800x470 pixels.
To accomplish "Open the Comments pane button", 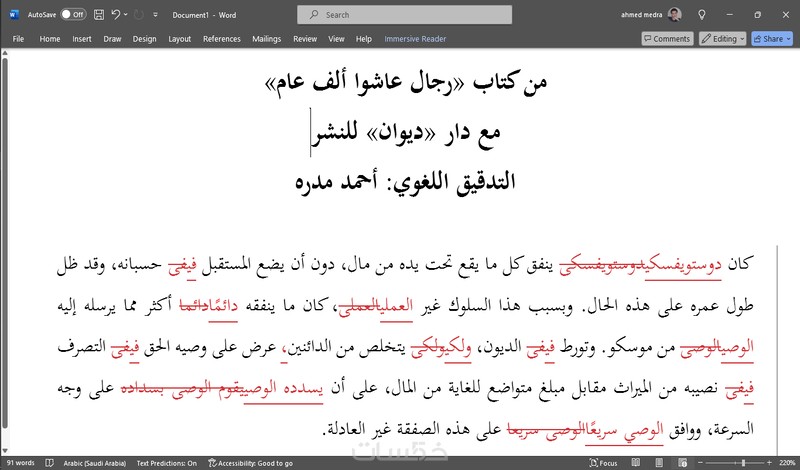I will [x=667, y=39].
